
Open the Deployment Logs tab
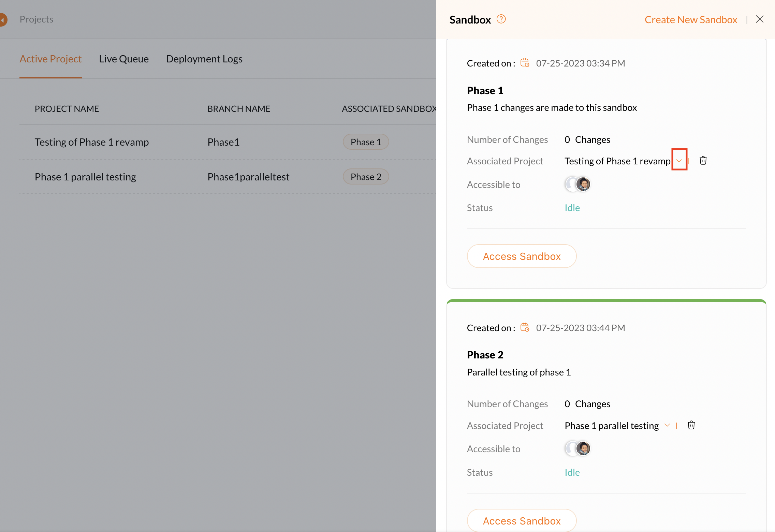point(204,59)
